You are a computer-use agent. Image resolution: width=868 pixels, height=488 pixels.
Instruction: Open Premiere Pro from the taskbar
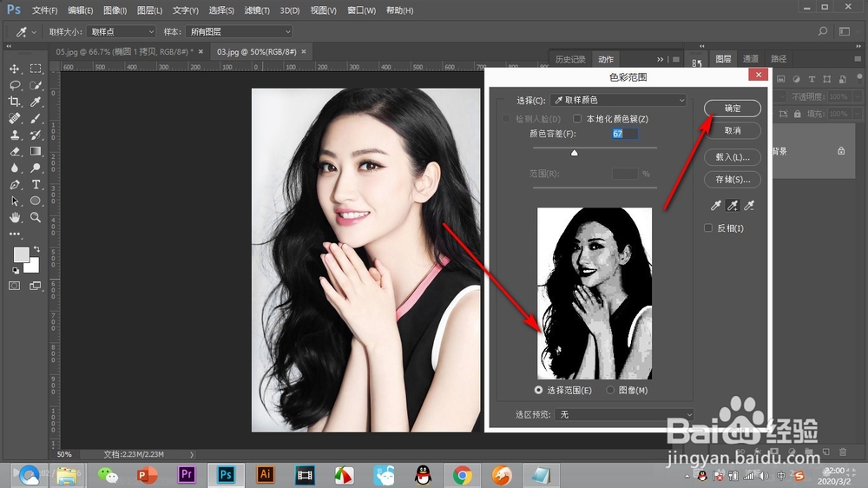(187, 475)
